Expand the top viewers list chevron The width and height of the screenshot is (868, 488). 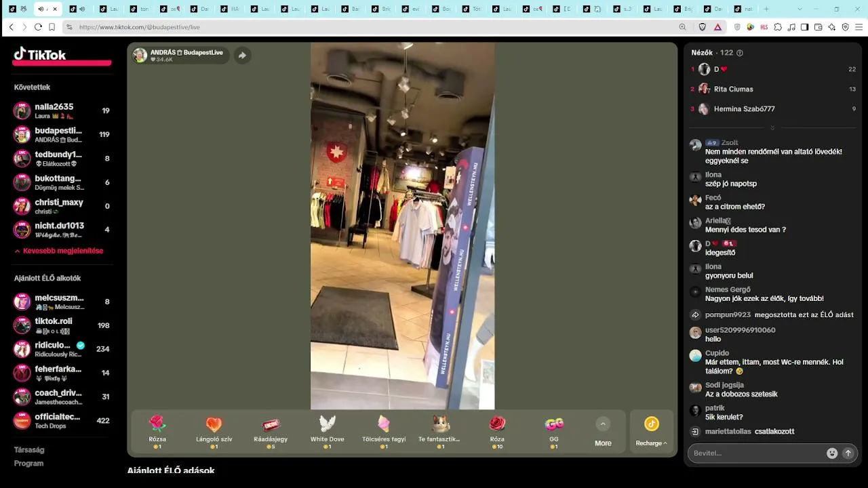pyautogui.click(x=772, y=127)
